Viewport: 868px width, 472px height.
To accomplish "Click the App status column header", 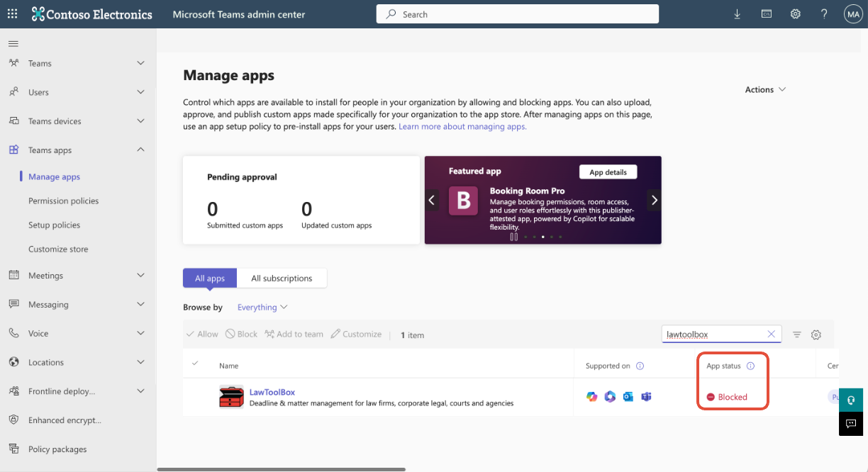I will point(723,366).
